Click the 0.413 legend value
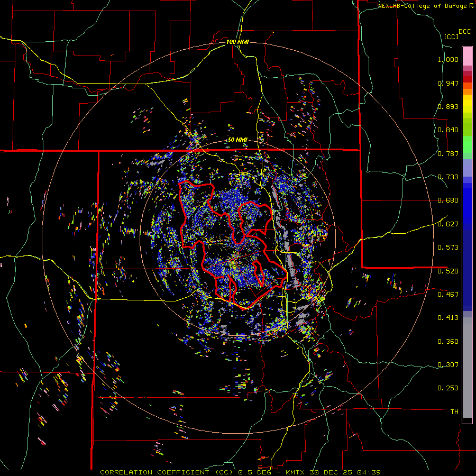This screenshot has width=476, height=476. pos(448,318)
